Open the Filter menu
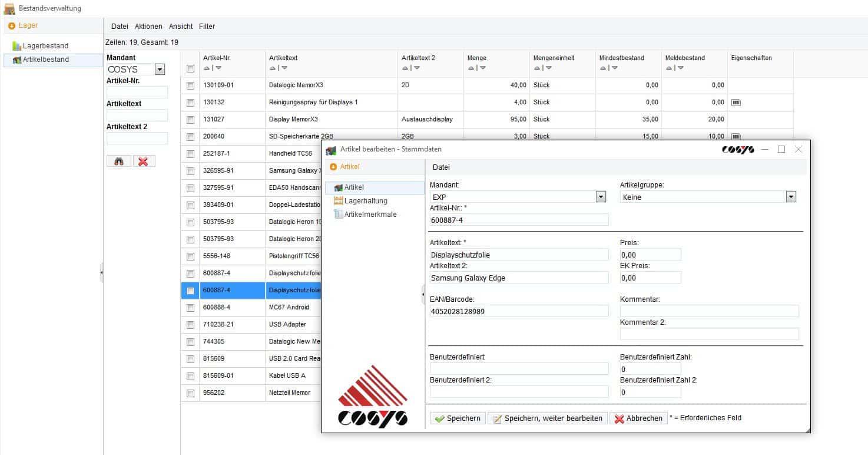 207,27
